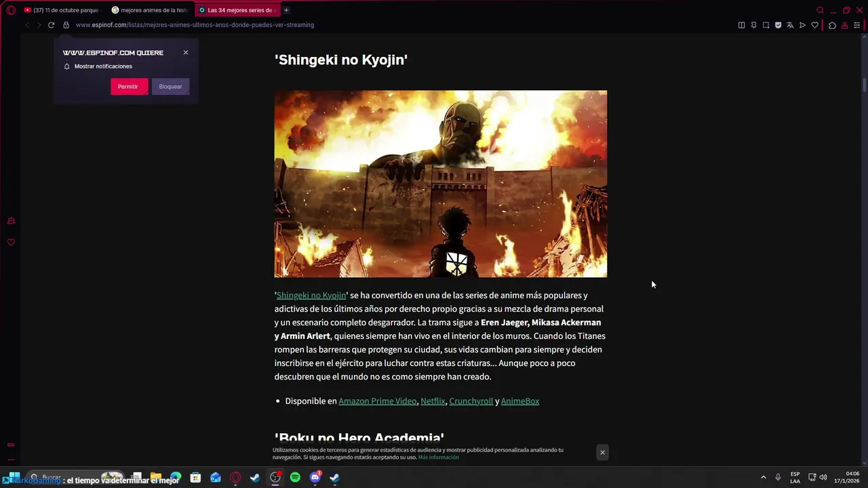Screen dimensions: 868x488
Task: Open the Opera account profile icon
Action: pyautogui.click(x=844, y=25)
